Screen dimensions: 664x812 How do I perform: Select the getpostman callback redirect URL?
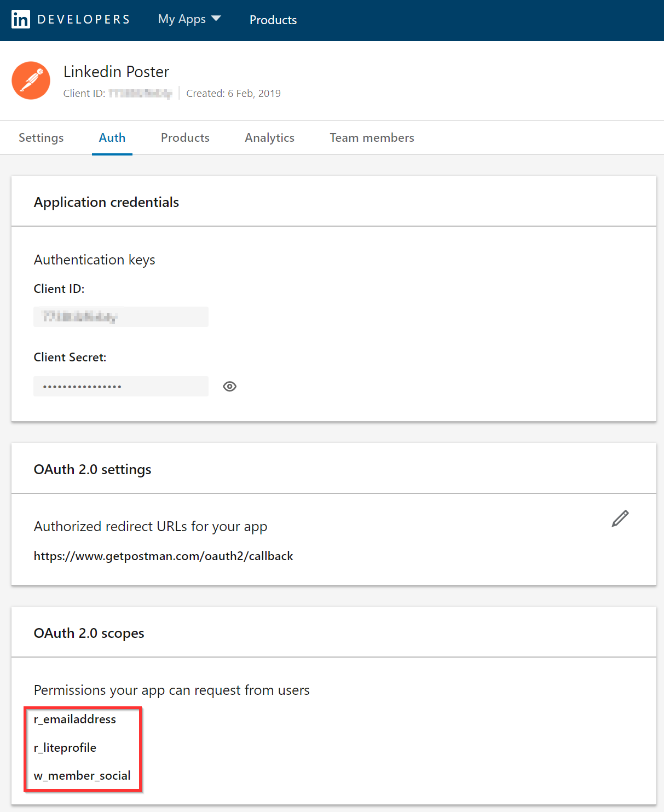click(x=163, y=556)
